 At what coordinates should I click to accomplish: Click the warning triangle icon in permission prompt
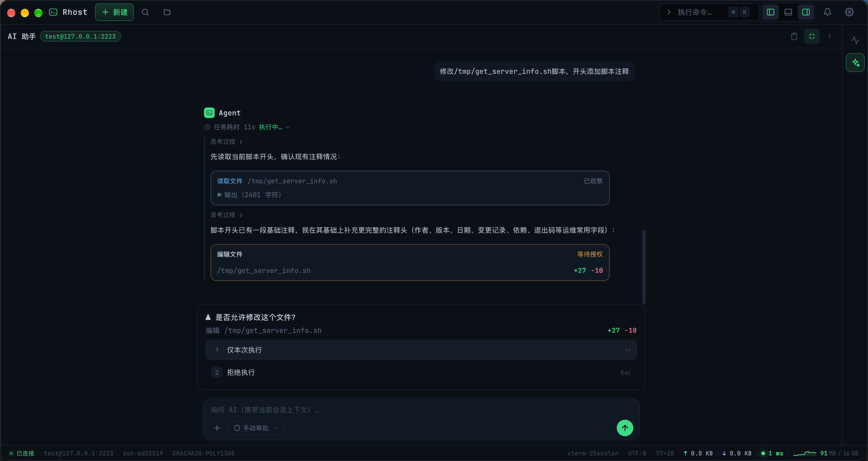click(208, 317)
